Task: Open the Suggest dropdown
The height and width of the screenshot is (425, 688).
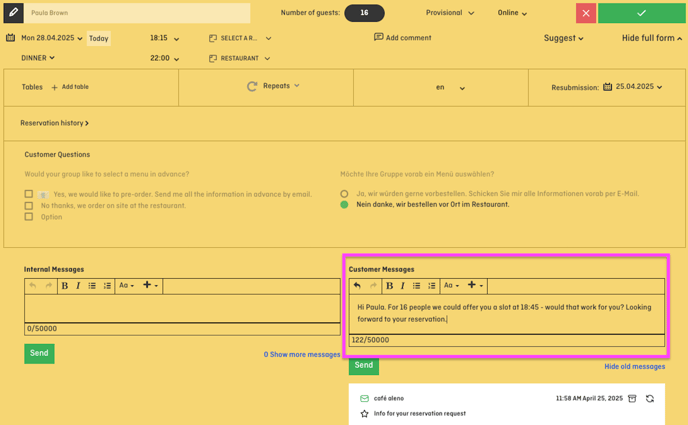Action: [563, 38]
